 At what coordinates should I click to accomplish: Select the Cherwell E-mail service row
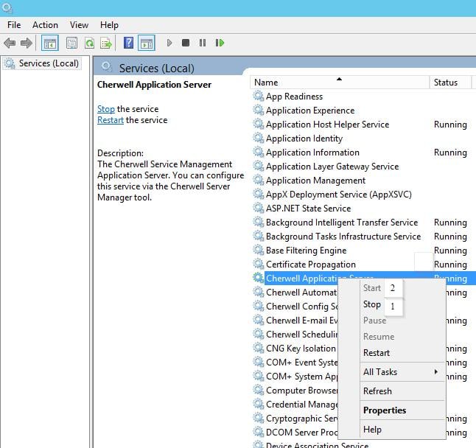pyautogui.click(x=295, y=321)
